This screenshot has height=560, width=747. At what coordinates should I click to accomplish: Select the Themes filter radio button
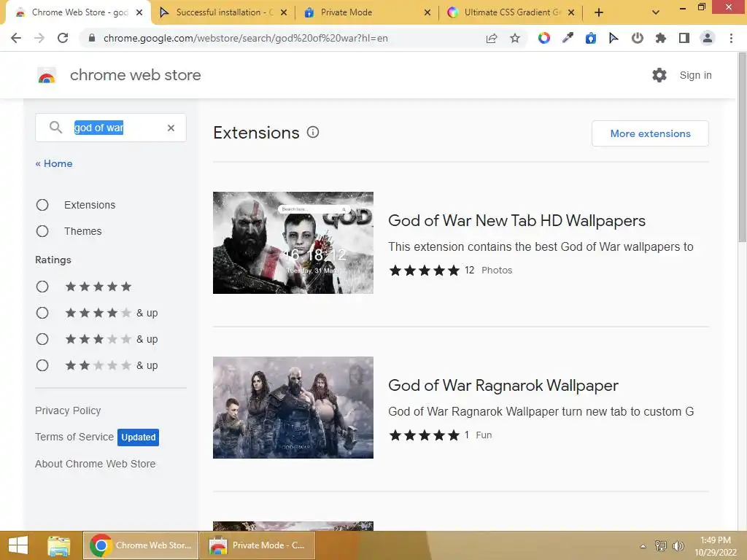coord(42,231)
